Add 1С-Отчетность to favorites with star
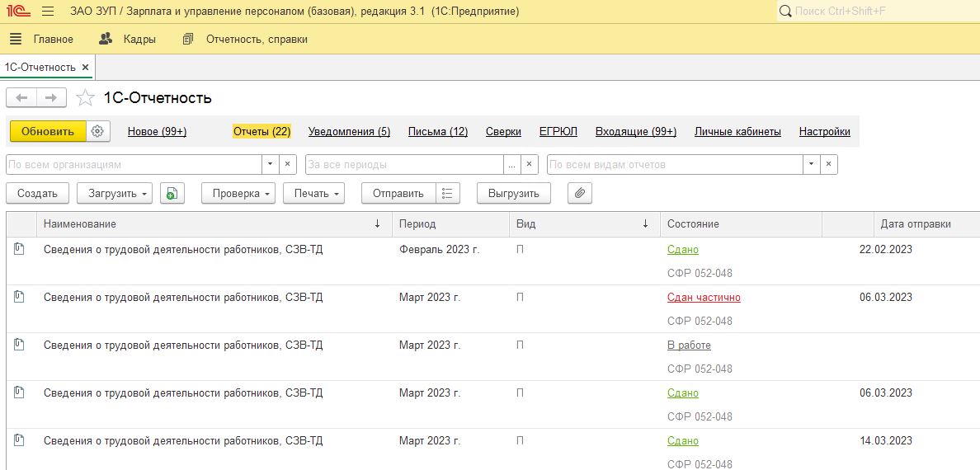Image resolution: width=980 pixels, height=470 pixels. [x=85, y=97]
